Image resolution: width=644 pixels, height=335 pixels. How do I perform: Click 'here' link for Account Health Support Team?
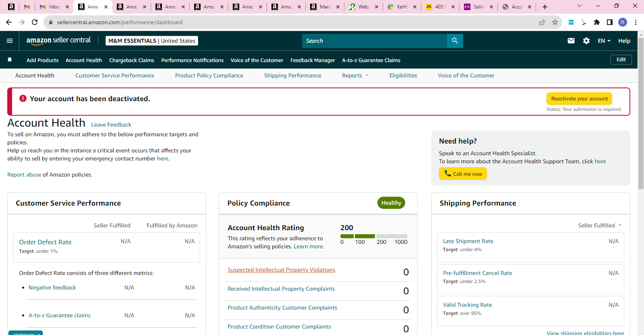coord(600,161)
